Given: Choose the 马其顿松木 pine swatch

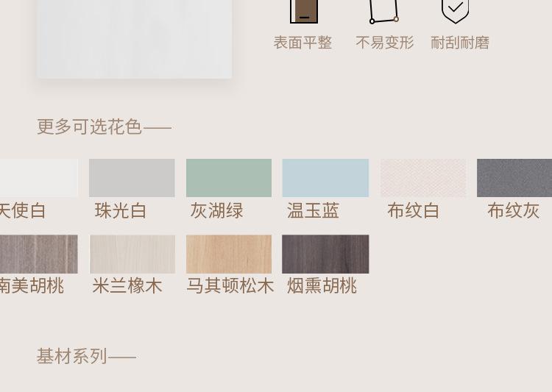Looking at the screenshot, I should pos(229,254).
